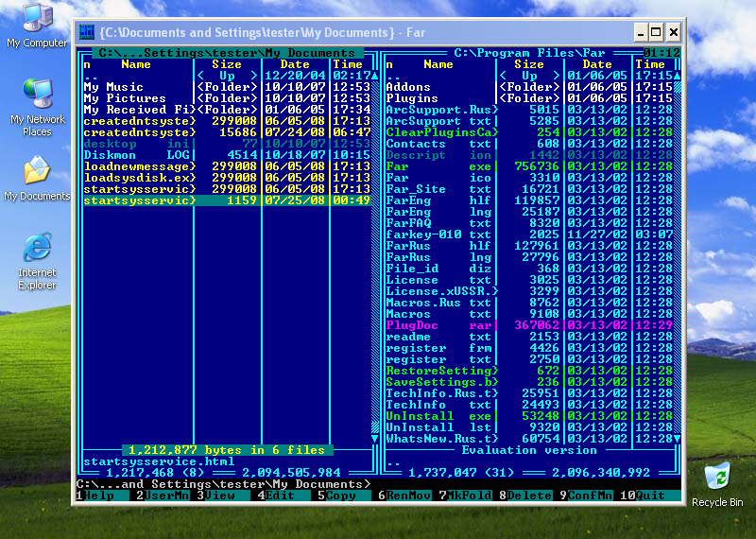The height and width of the screenshot is (539, 756).
Task: Click the right panel Size column header
Action: pyautogui.click(x=529, y=64)
